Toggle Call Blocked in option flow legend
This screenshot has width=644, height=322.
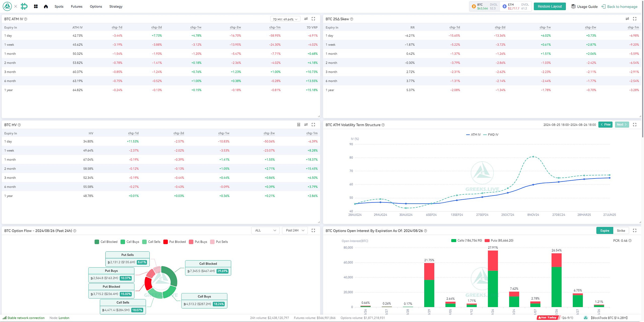coord(106,242)
